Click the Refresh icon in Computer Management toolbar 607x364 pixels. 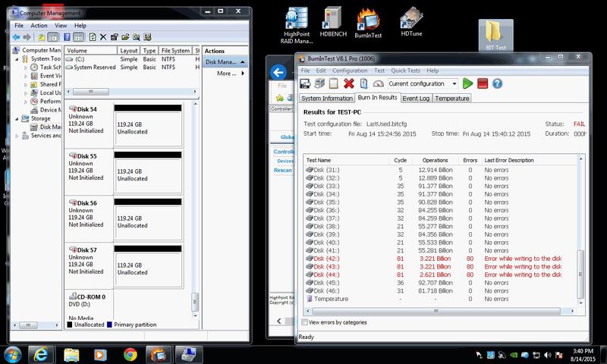pyautogui.click(x=93, y=37)
